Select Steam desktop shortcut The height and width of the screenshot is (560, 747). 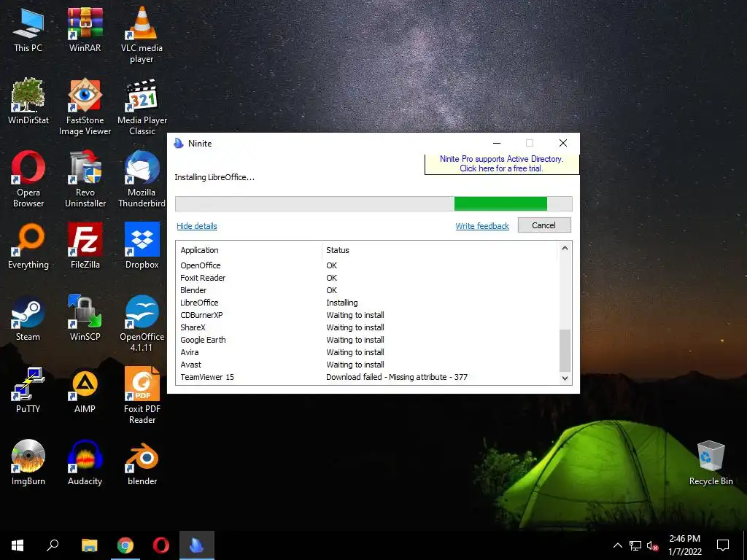coord(28,318)
